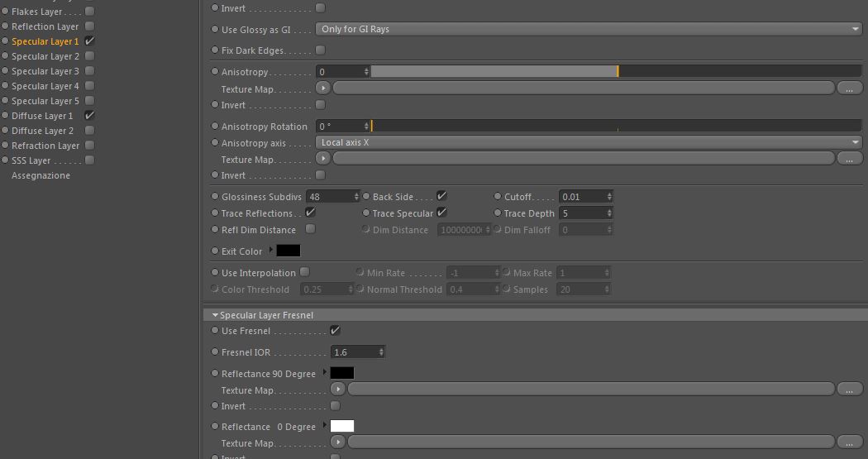The image size is (868, 459).
Task: Toggle the Fix Dark Edges checkbox
Action: pos(320,50)
